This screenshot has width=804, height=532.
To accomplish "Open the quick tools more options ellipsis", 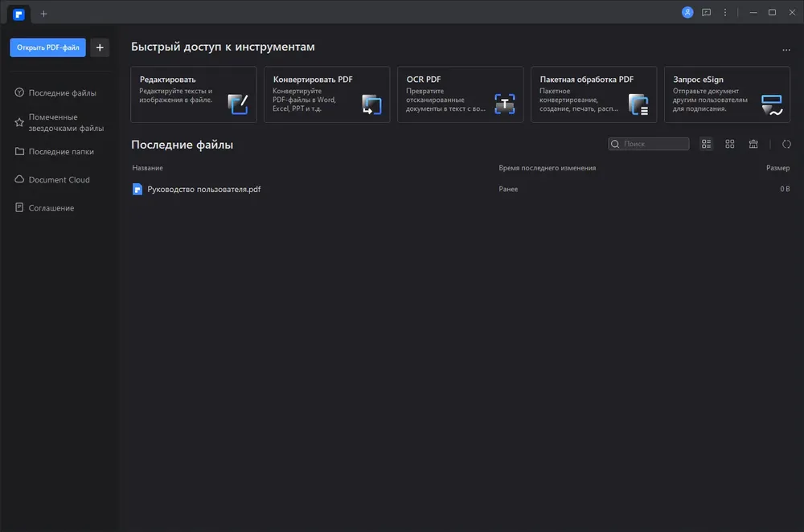I will (x=786, y=51).
